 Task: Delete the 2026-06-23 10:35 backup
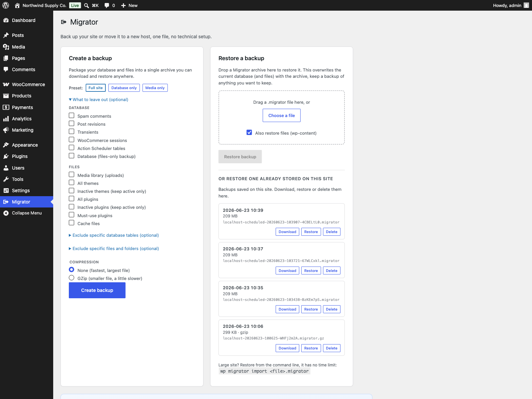coord(332,309)
